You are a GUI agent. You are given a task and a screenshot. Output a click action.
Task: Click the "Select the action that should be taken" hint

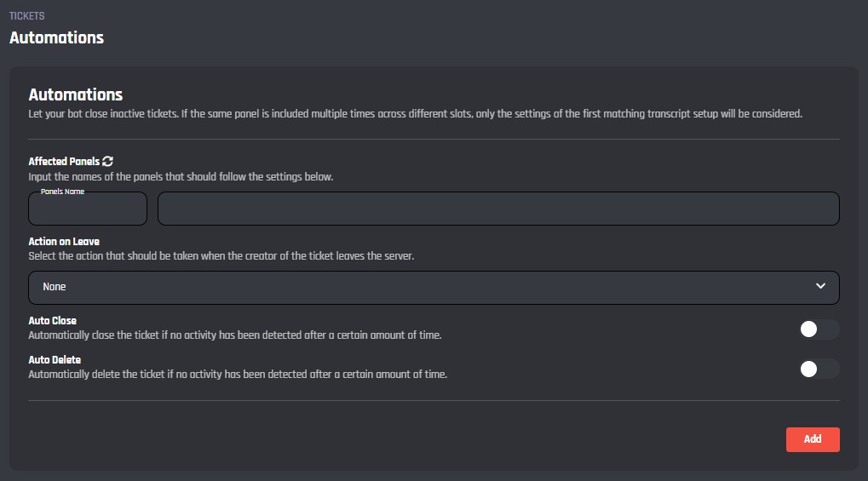221,255
